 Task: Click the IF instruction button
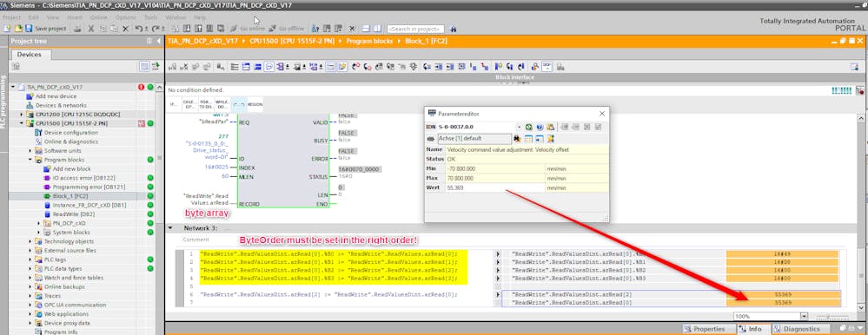pyautogui.click(x=174, y=104)
